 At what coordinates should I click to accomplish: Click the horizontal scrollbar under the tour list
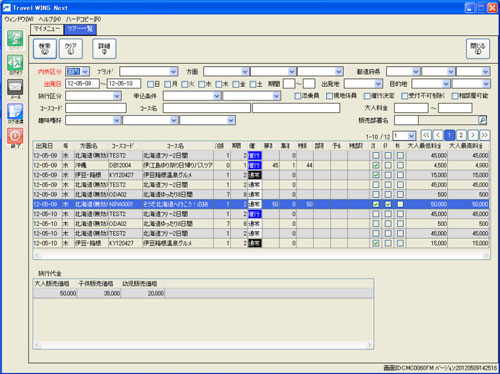pyautogui.click(x=262, y=255)
